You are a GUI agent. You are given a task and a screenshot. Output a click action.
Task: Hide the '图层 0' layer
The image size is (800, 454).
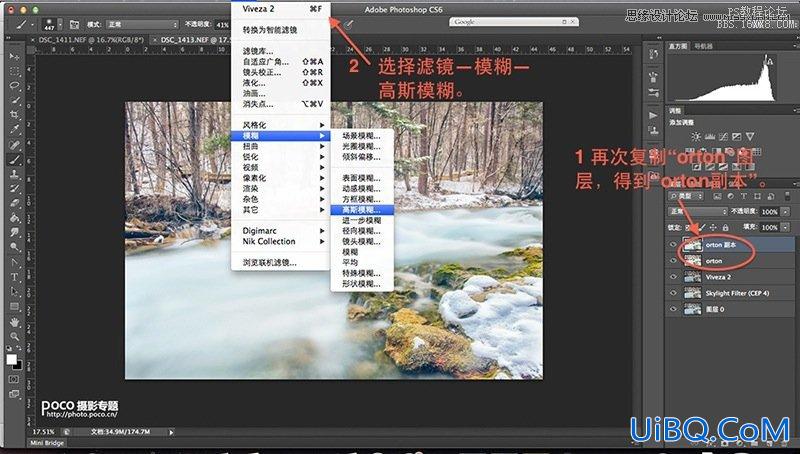click(673, 309)
